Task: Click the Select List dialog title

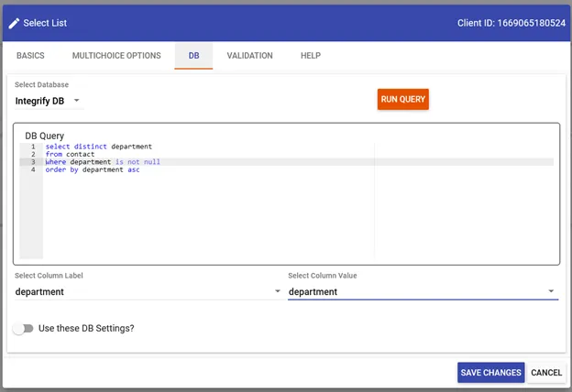Action: pyautogui.click(x=45, y=23)
